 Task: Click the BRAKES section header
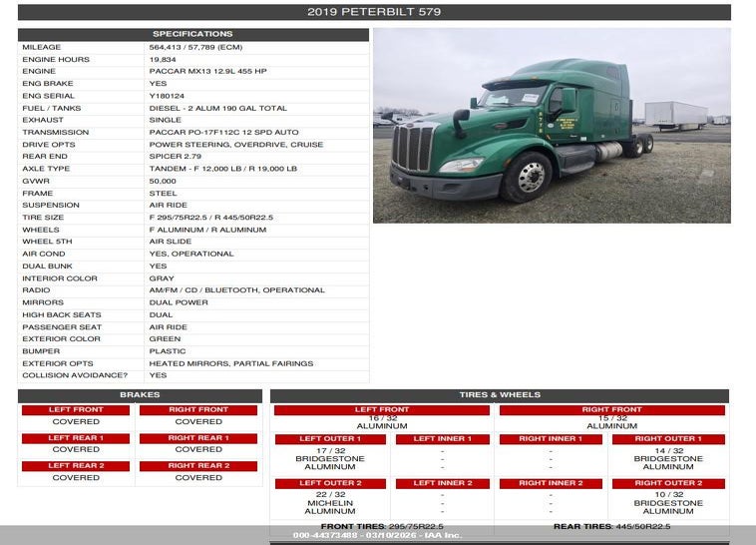140,395
